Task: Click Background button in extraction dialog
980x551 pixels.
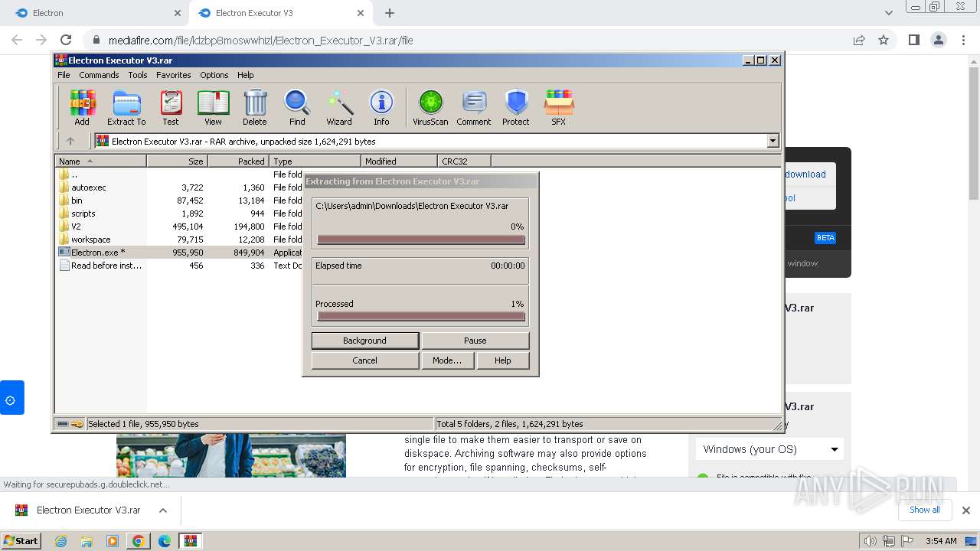Action: pyautogui.click(x=365, y=341)
